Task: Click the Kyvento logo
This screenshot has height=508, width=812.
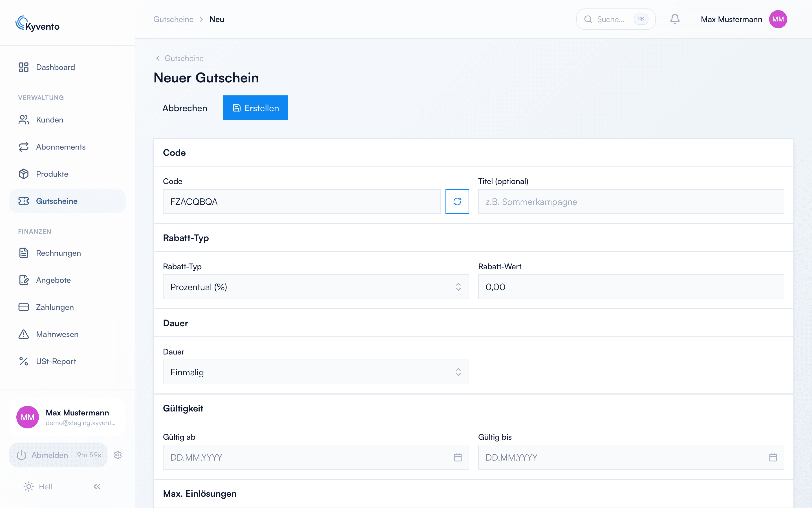Action: [37, 23]
